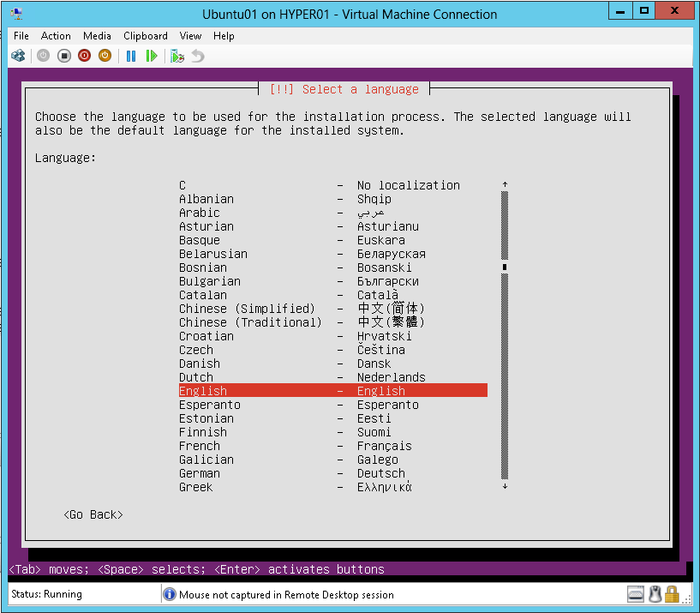Click the mouse status icon
Screen dimensions: 700x613
[655, 594]
